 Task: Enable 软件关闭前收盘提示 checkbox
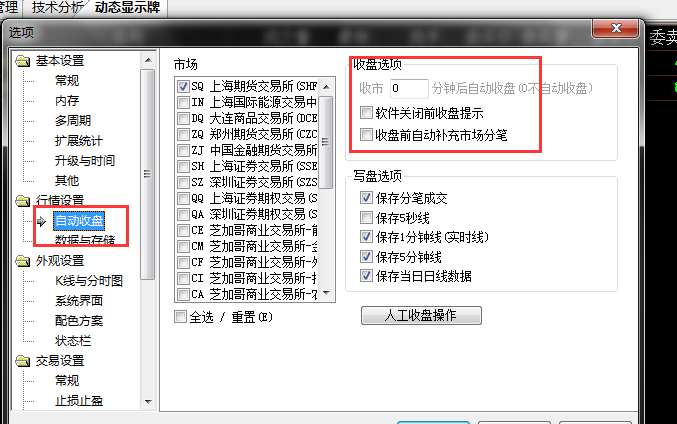coord(366,113)
